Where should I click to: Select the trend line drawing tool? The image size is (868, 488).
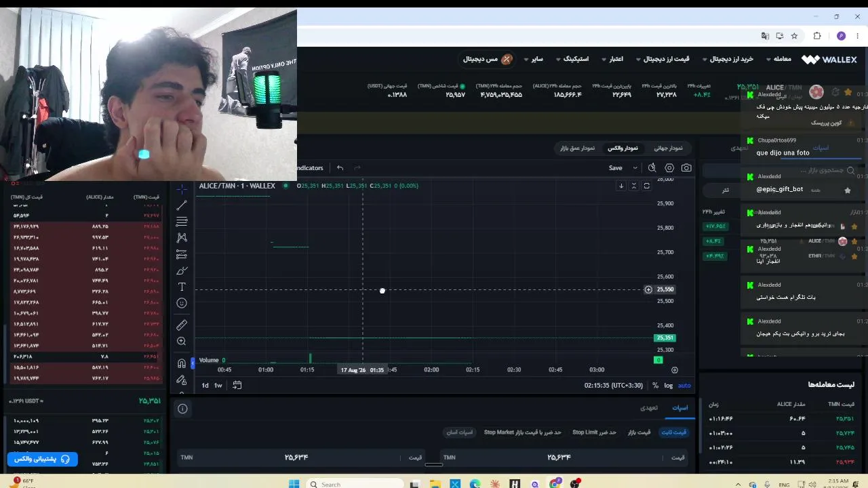pos(182,205)
